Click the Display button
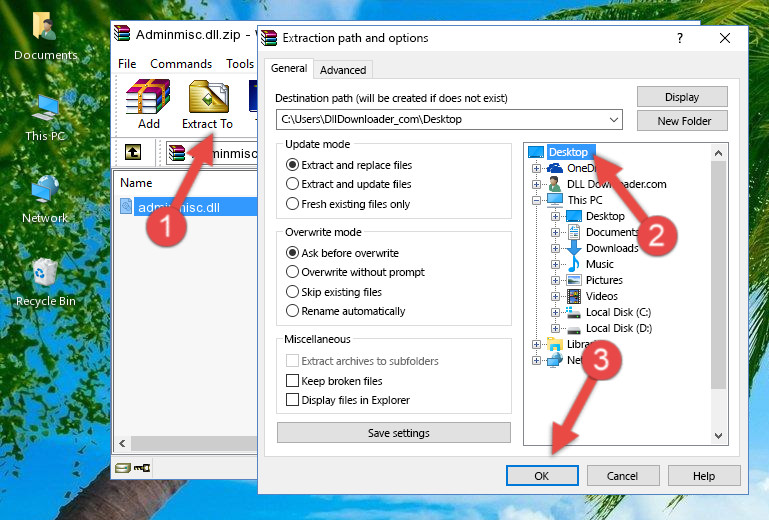The width and height of the screenshot is (769, 520). click(682, 97)
